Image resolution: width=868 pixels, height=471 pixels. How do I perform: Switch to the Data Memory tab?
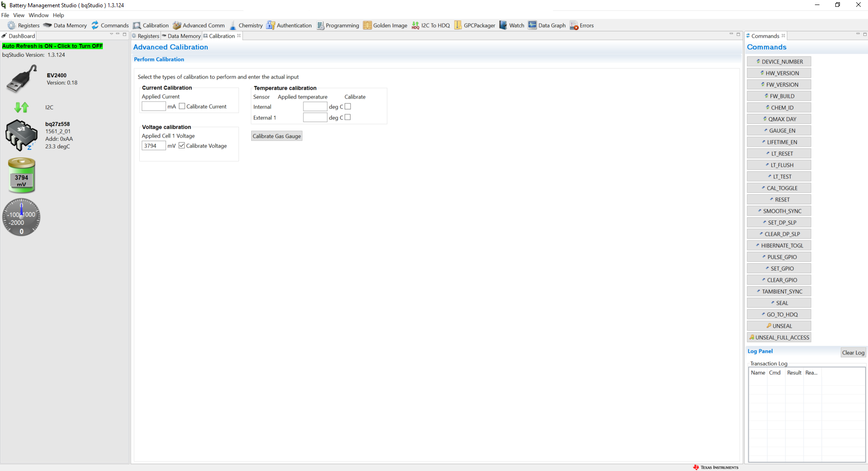point(184,36)
